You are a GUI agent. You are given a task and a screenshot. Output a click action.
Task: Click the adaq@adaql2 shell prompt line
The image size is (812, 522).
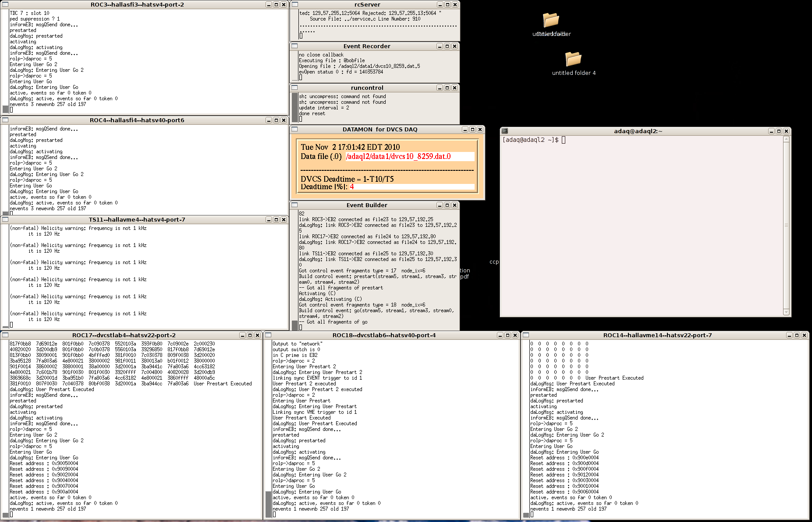click(x=534, y=140)
